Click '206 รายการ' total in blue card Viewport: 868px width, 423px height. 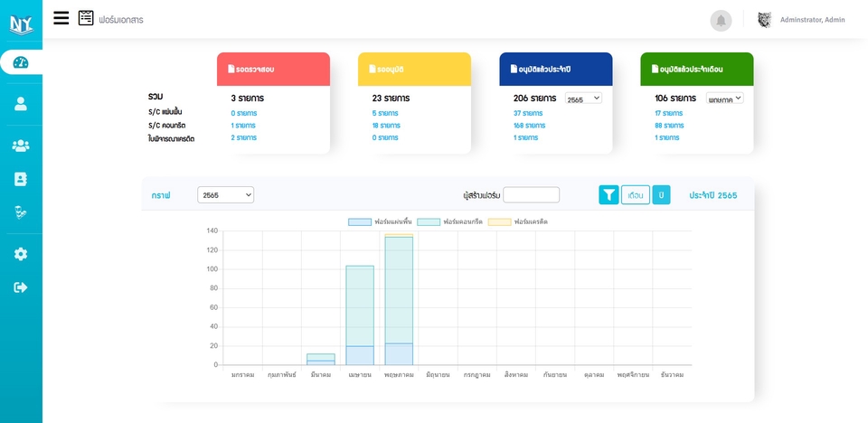tap(534, 99)
